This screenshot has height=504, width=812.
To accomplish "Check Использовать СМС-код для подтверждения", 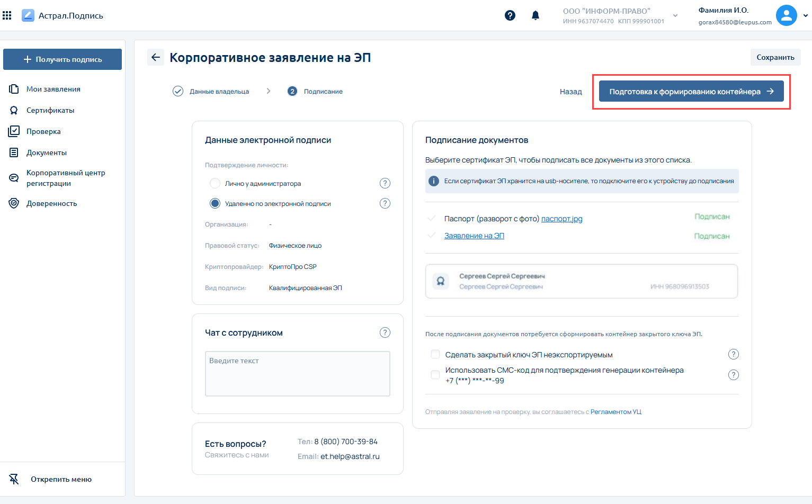I will pyautogui.click(x=435, y=375).
